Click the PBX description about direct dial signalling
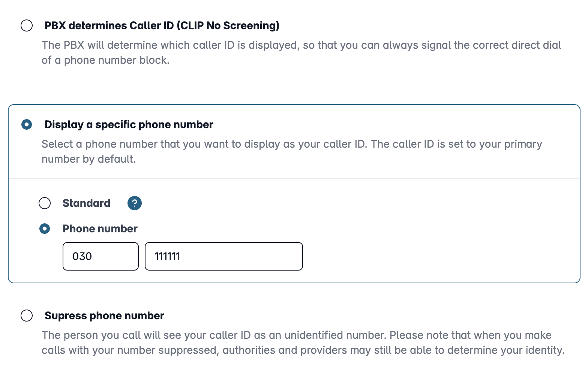Viewport: 588px width, 380px height. pyautogui.click(x=301, y=52)
